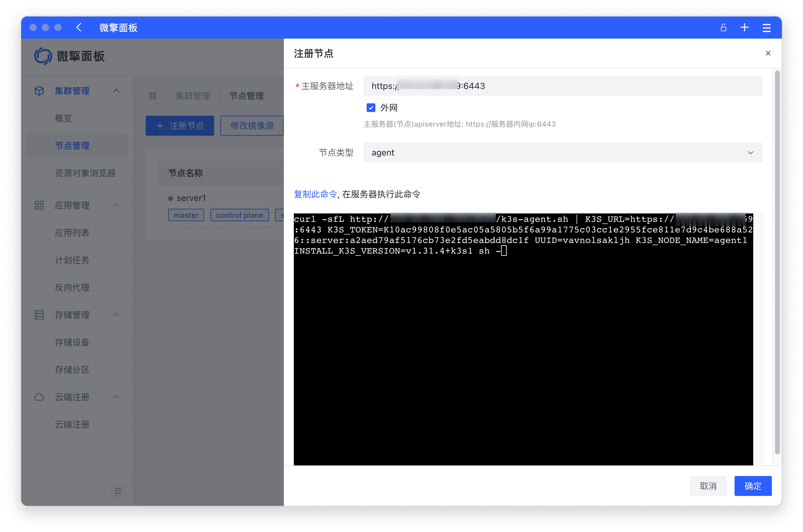Click the back arrow in title bar
The width and height of the screenshot is (803, 532).
tap(79, 27)
